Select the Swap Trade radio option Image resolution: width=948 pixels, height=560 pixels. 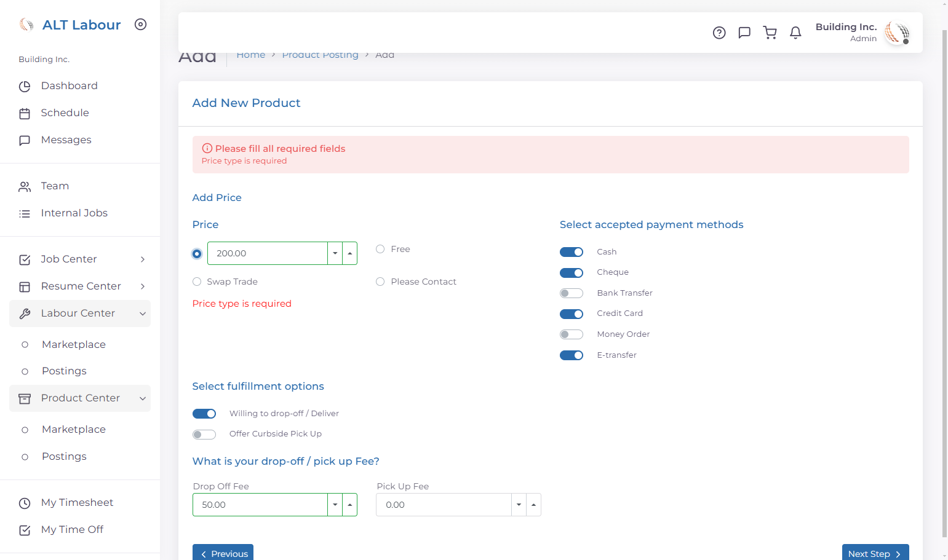197,282
